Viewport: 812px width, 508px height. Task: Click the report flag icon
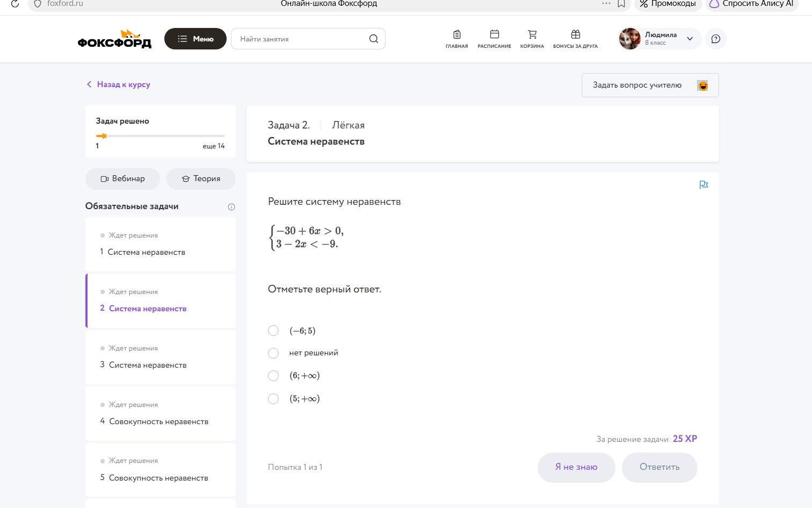pos(704,185)
